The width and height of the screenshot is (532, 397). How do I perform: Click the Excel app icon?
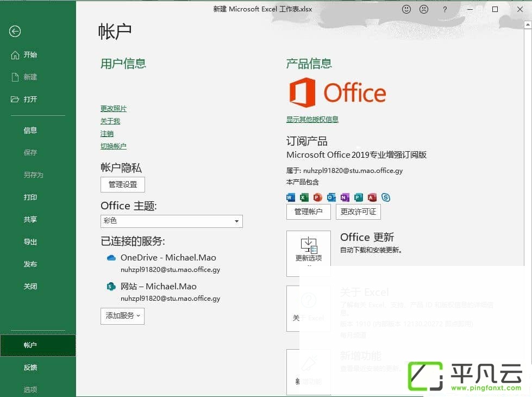pyautogui.click(x=304, y=197)
